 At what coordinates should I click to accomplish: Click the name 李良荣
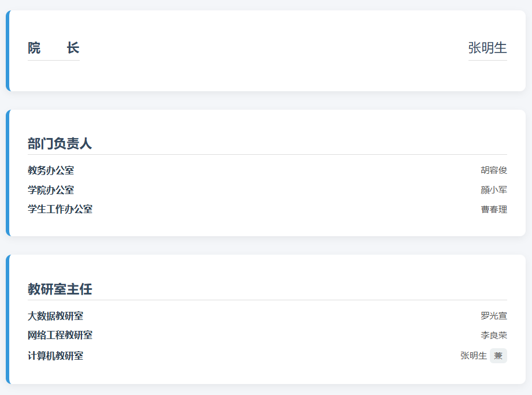click(x=494, y=336)
